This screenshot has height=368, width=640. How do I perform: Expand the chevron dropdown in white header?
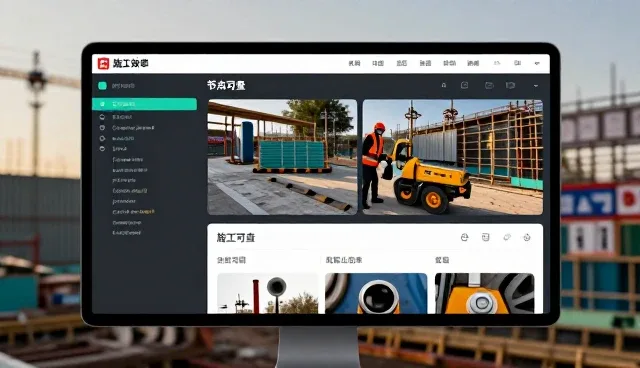coord(537,63)
